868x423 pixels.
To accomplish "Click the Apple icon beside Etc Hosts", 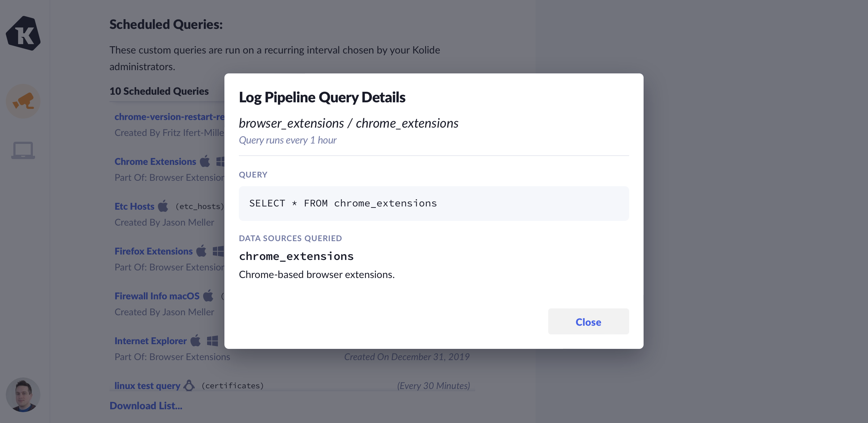I will [x=163, y=206].
